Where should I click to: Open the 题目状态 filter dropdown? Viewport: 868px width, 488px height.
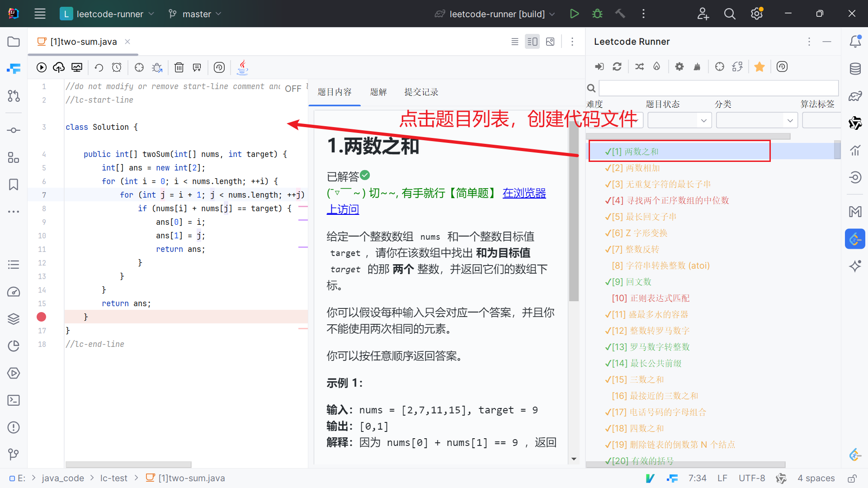(x=679, y=120)
